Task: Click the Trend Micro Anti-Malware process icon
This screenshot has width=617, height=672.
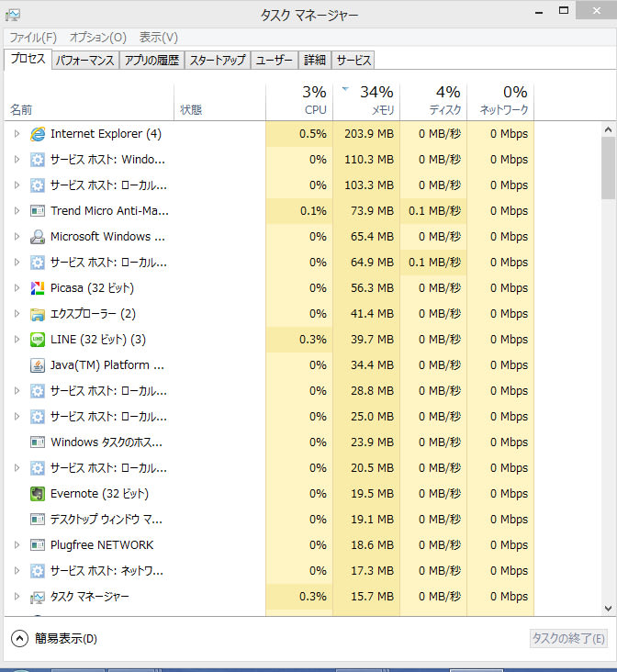Action: coord(38,211)
